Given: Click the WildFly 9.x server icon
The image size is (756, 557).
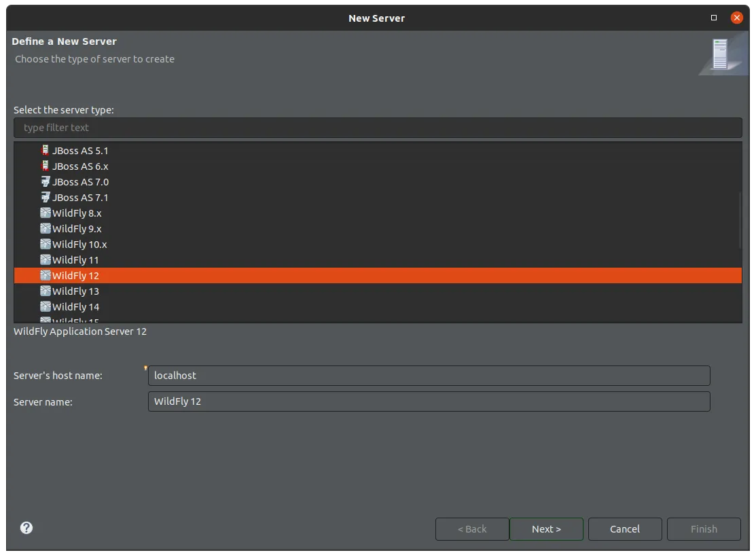Looking at the screenshot, I should pos(46,228).
